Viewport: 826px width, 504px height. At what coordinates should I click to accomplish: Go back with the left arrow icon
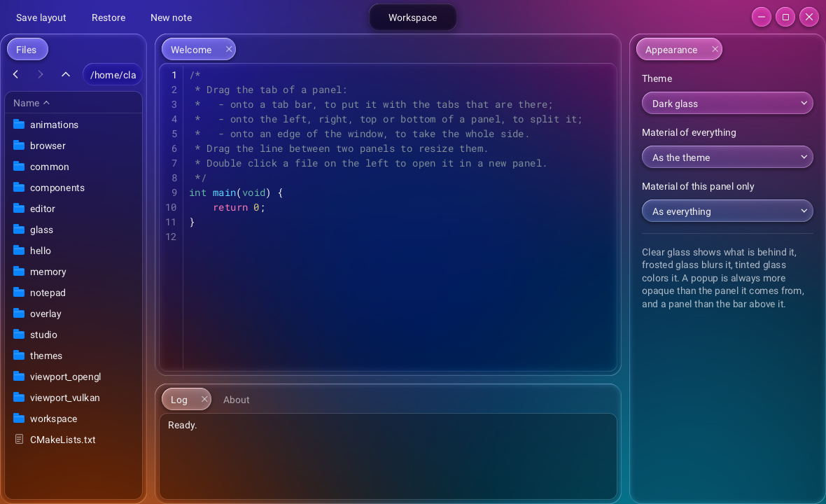coord(16,74)
